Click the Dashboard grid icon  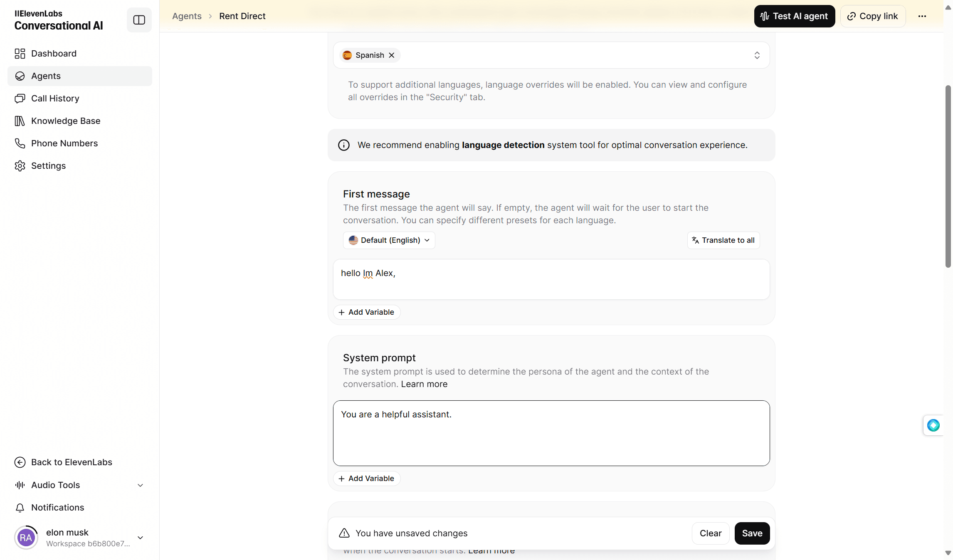pos(20,54)
